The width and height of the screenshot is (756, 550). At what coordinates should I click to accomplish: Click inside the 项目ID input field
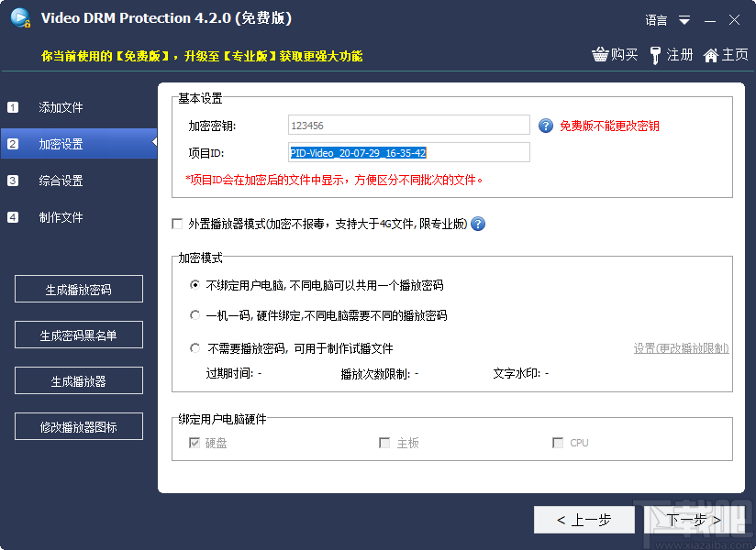pyautogui.click(x=408, y=152)
